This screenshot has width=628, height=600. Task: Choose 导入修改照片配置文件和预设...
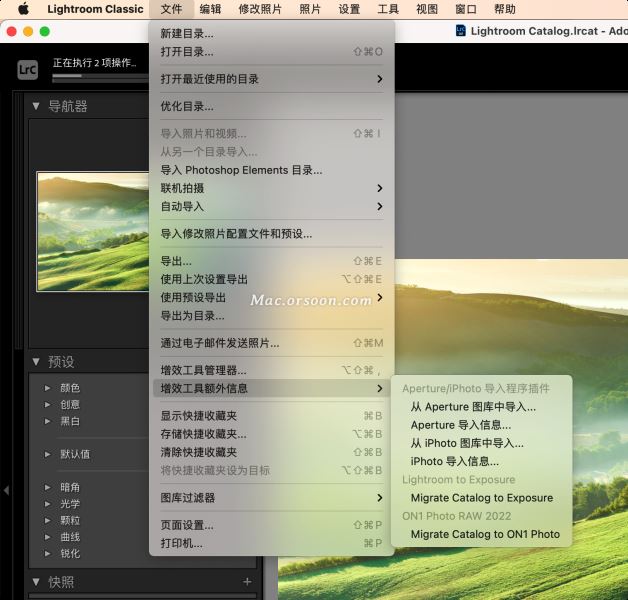click(272, 234)
